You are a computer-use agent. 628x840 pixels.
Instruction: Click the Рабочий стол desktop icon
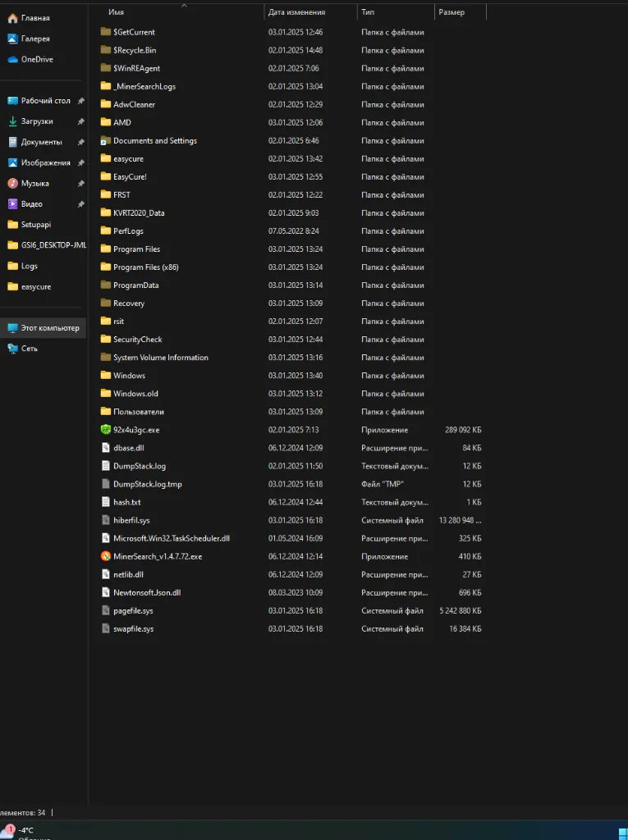point(13,101)
